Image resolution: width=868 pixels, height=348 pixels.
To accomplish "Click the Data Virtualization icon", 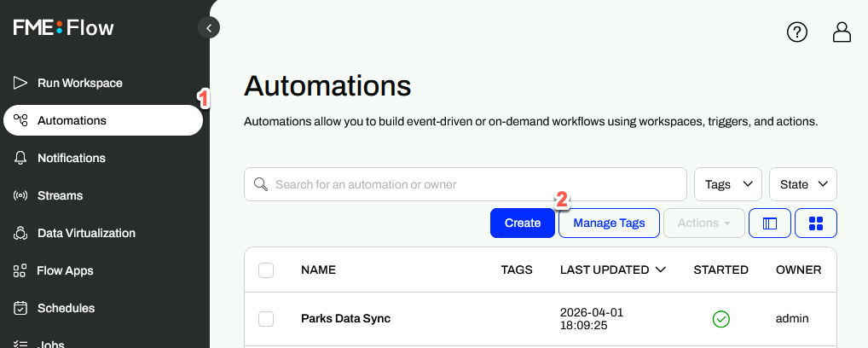I will (20, 234).
